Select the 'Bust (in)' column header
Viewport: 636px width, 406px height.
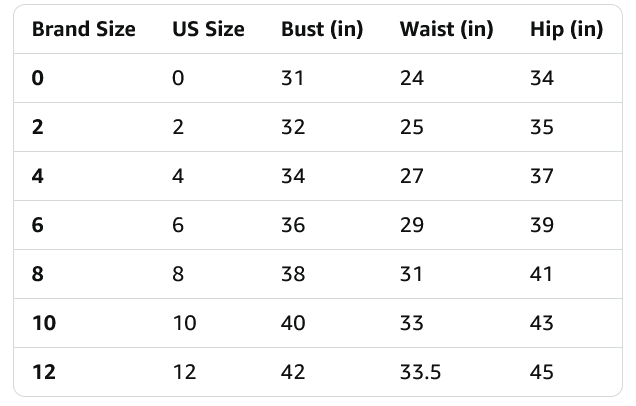321,29
